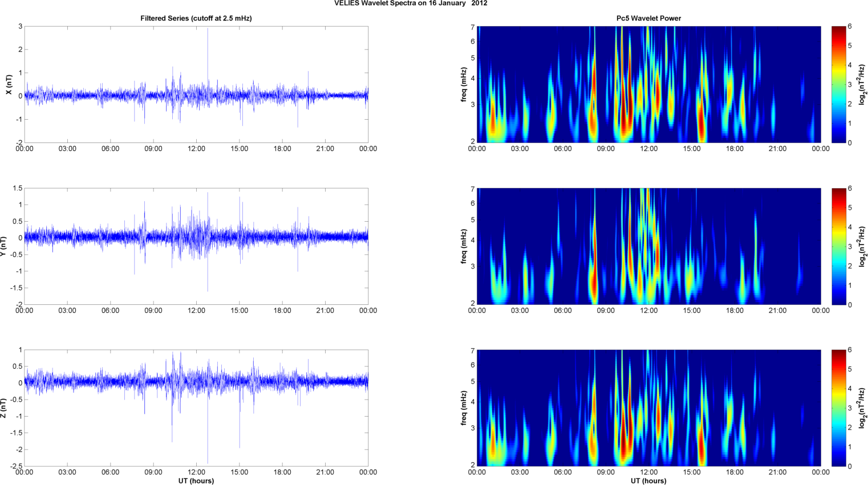
Task: Click the freq (mHz) label of bottom spectrogram
Action: pyautogui.click(x=464, y=408)
